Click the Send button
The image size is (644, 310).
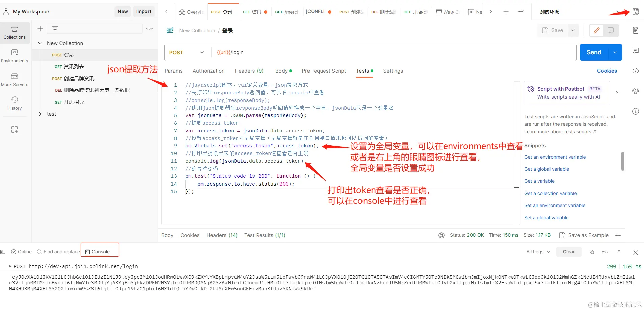[594, 52]
